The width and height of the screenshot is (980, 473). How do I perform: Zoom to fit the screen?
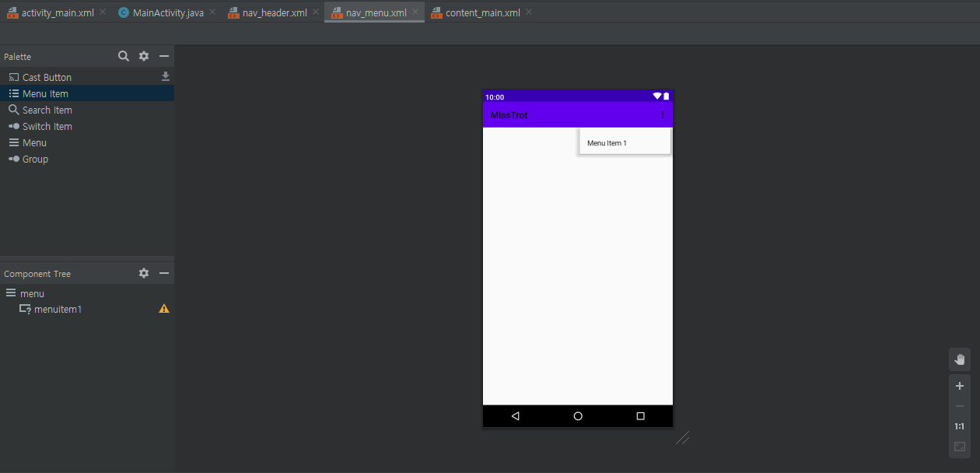pos(960,447)
